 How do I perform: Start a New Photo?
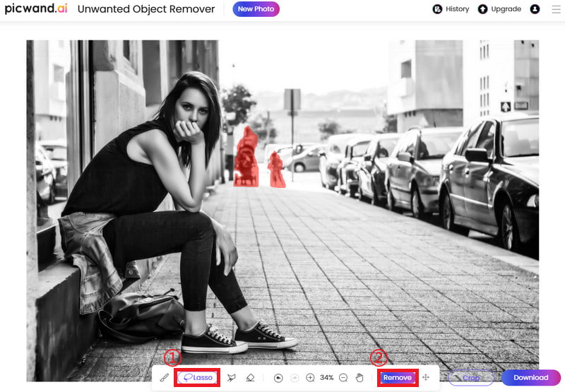click(256, 9)
